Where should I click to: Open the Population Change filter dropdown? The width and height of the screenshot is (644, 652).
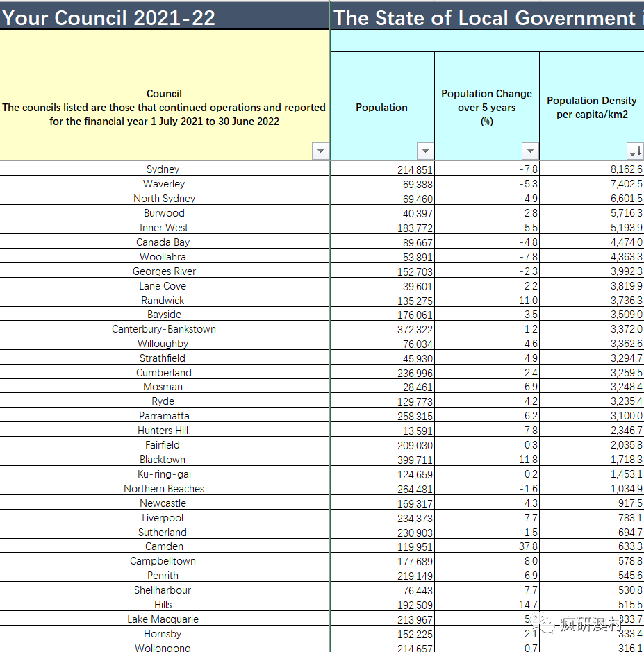click(x=530, y=151)
